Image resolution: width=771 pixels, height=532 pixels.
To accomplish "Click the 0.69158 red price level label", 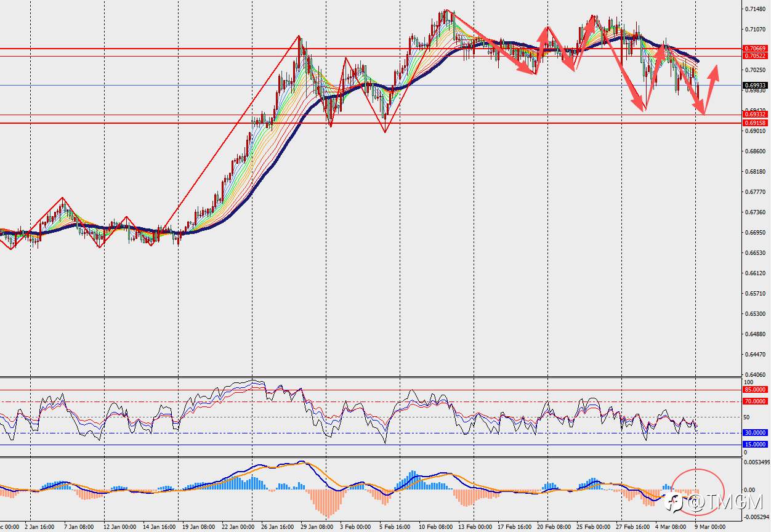I will (754, 123).
